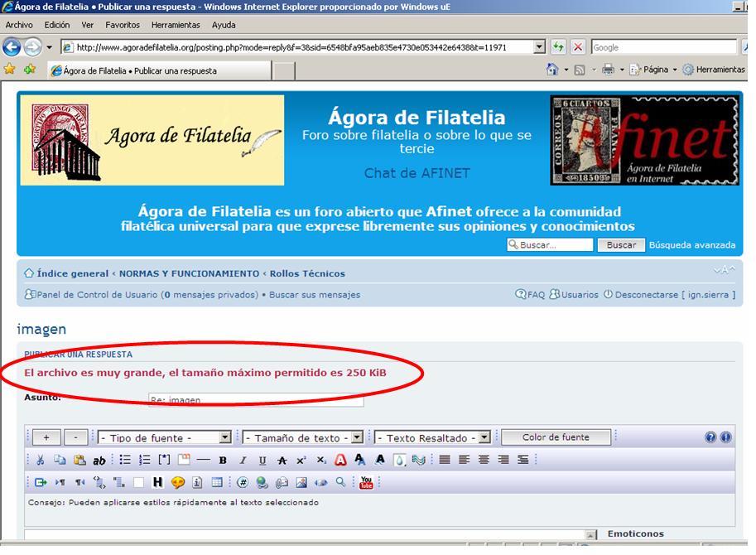Screen dimensions: 756x555
Task: Click the red A glow text icon
Action: click(x=340, y=460)
